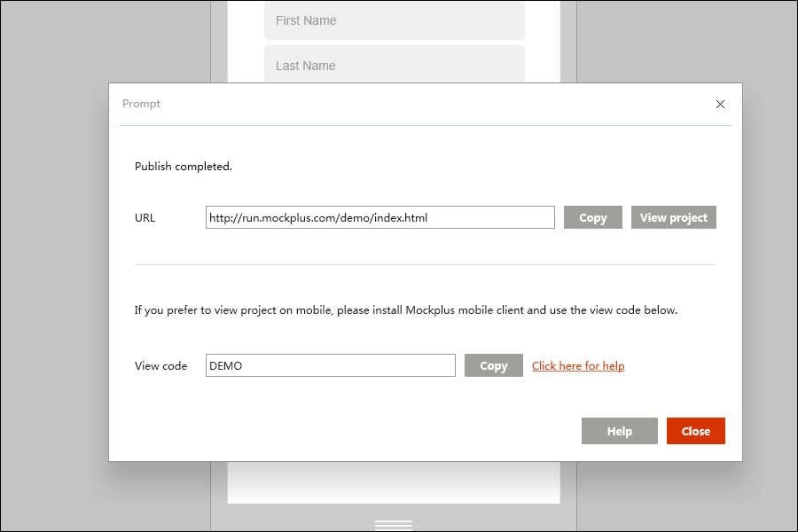
Task: Click the Prompt title text
Action: 141,104
